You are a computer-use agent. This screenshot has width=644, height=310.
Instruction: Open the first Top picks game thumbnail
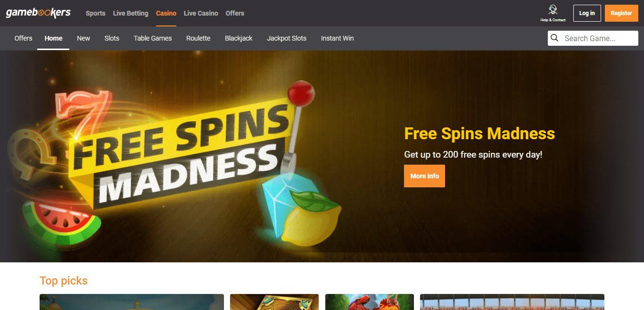(132, 302)
